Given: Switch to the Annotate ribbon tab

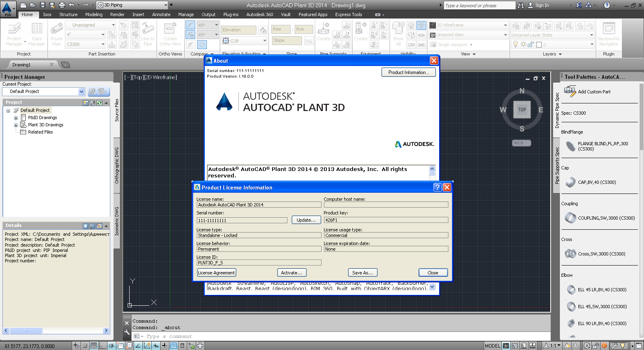Looking at the screenshot, I should 161,14.
